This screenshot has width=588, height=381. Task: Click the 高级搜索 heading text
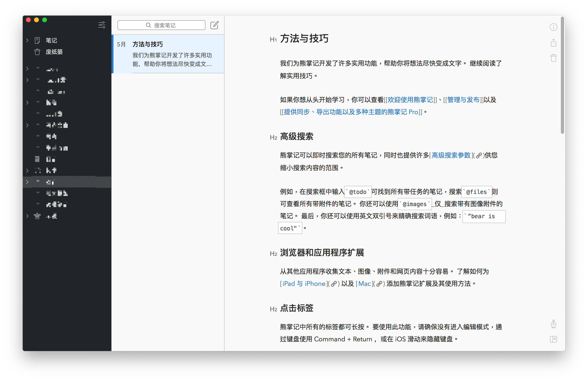pos(296,136)
